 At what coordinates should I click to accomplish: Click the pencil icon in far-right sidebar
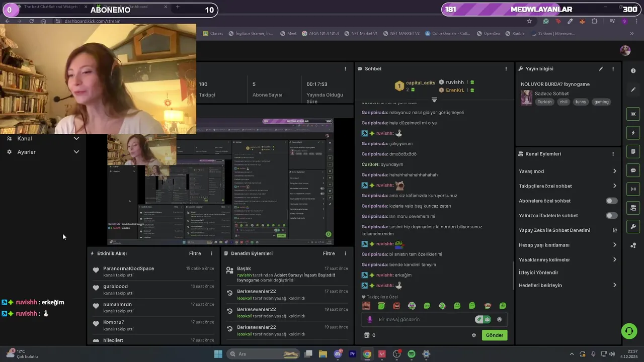click(x=633, y=89)
